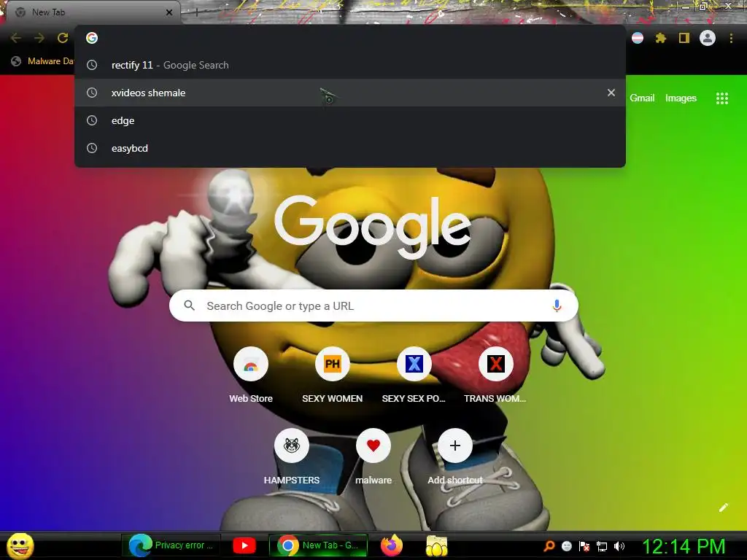Screen dimensions: 747x560
Task: Open the Malware bookmark in the bookmarks bar
Action: [43, 61]
